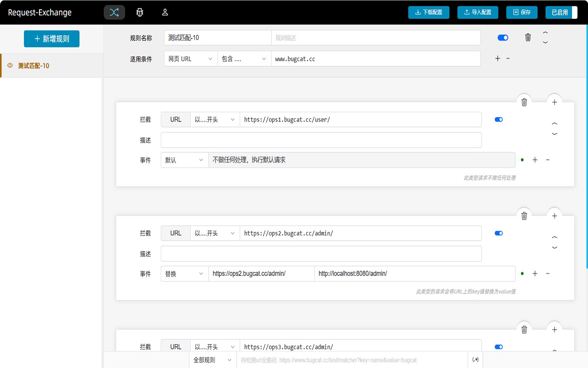Toggle the ops1 interception switch
The image size is (588, 368).
[499, 120]
